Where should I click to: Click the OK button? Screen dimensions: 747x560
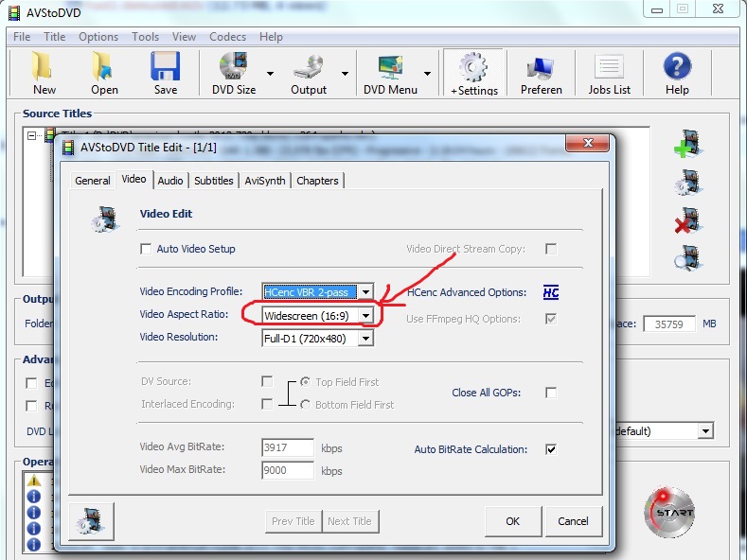click(512, 521)
